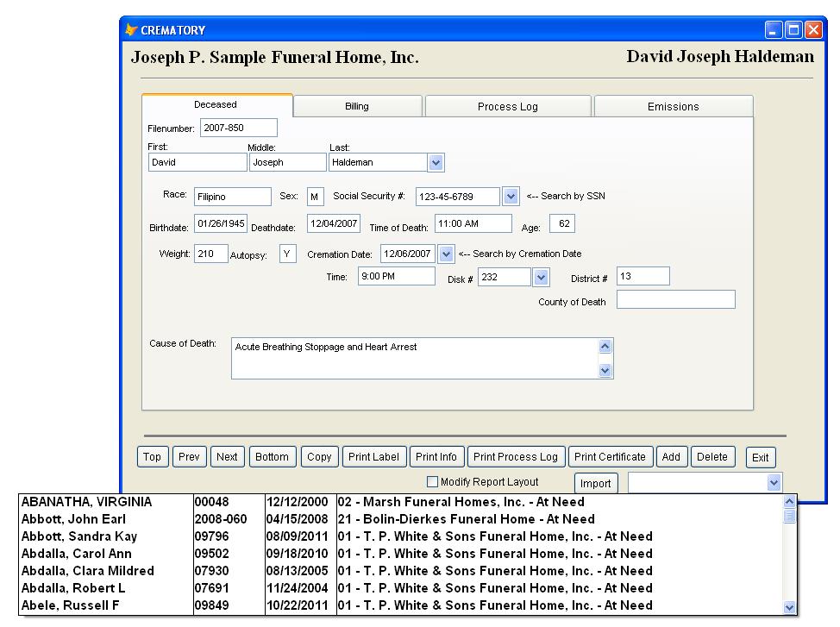Click the Crematory app icon in title bar

131,30
